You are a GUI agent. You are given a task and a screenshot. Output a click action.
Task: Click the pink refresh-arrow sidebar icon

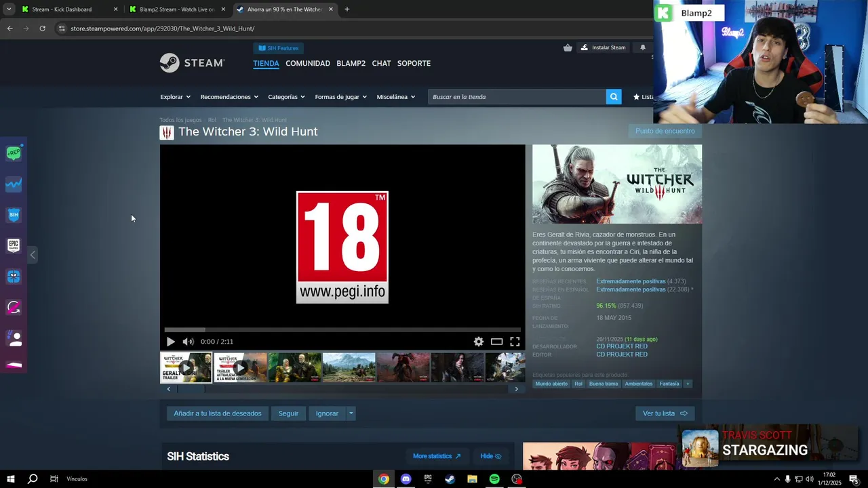click(x=14, y=307)
